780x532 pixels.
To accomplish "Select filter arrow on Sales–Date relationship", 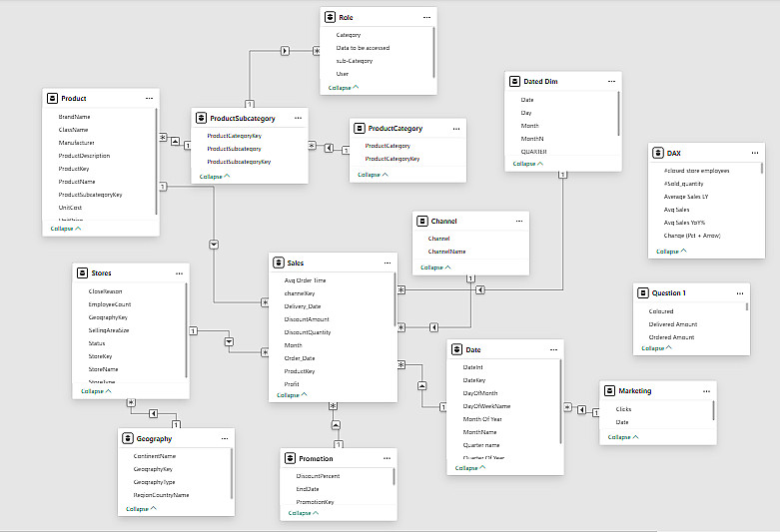I will coord(421,386).
